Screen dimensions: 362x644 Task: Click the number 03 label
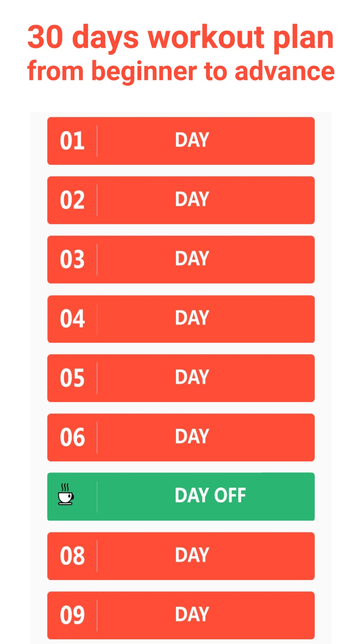(x=72, y=260)
